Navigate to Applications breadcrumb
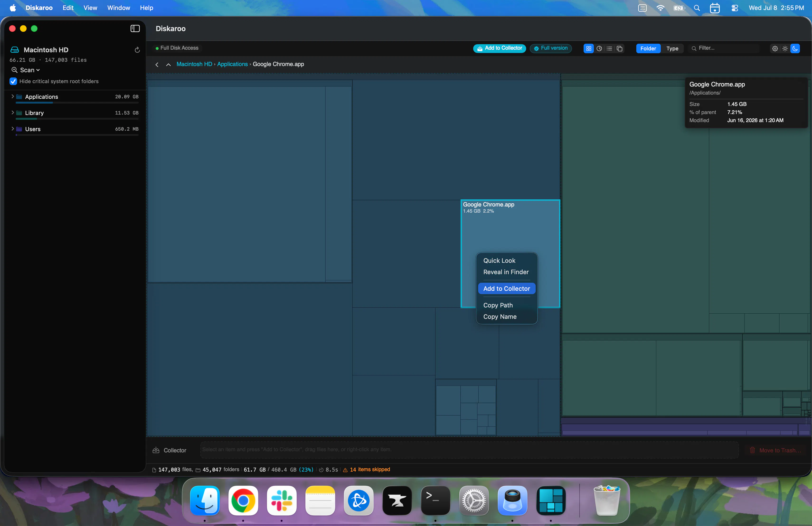Screen dimensions: 812x526 coord(232,64)
